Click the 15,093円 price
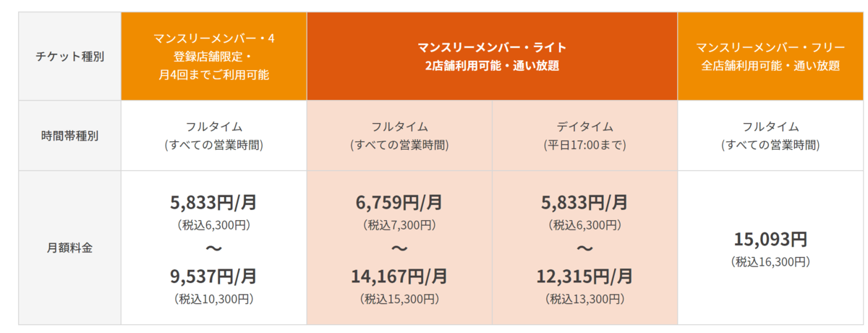Viewport: 868px width, 333px height. click(770, 239)
